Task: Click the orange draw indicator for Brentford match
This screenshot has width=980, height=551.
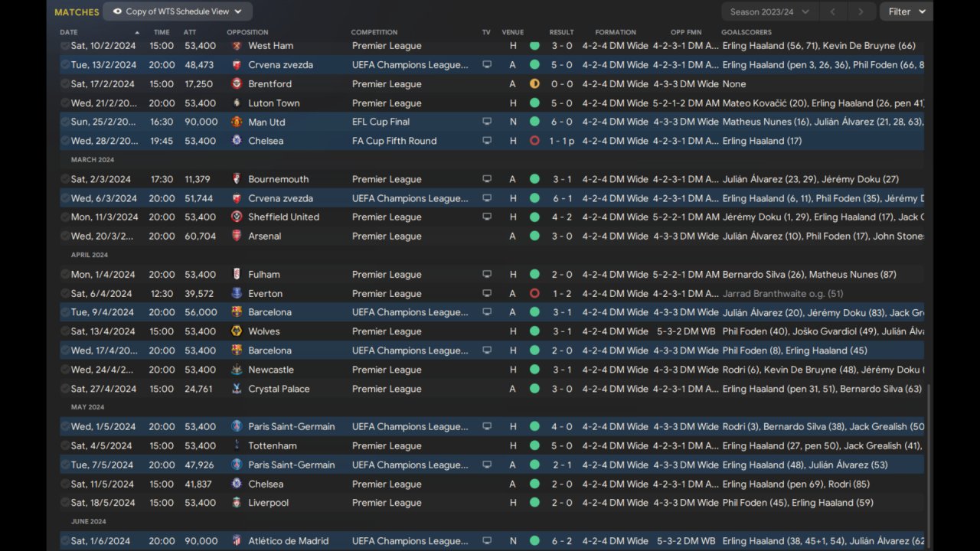Action: (534, 84)
